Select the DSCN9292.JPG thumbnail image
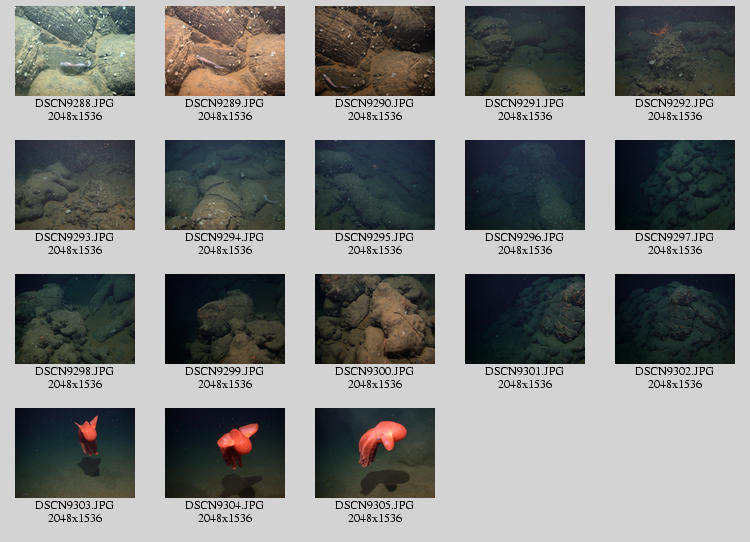The width and height of the screenshot is (750, 542). click(675, 51)
